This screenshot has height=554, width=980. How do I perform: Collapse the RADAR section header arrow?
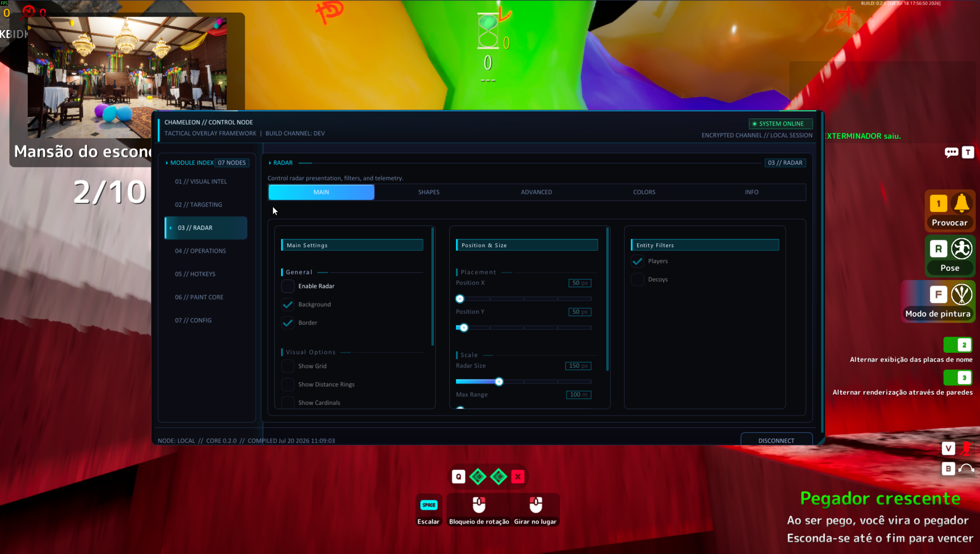(270, 163)
